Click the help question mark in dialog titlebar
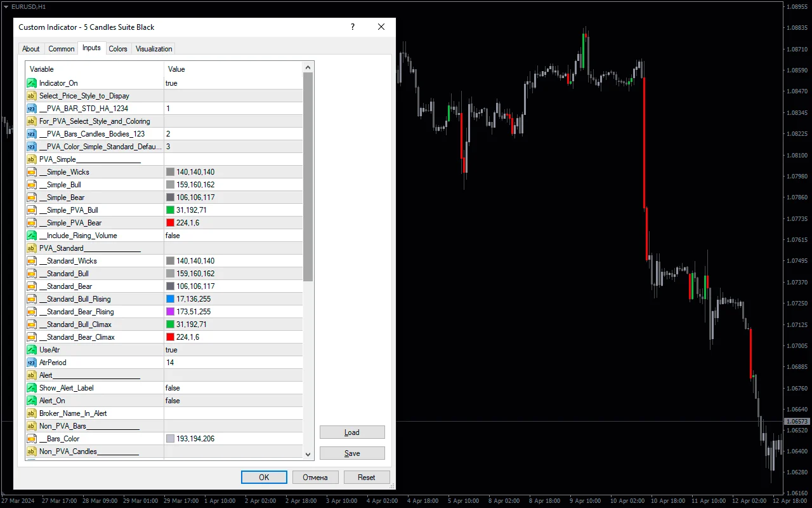Viewport: 812px width, 508px height. [352, 27]
